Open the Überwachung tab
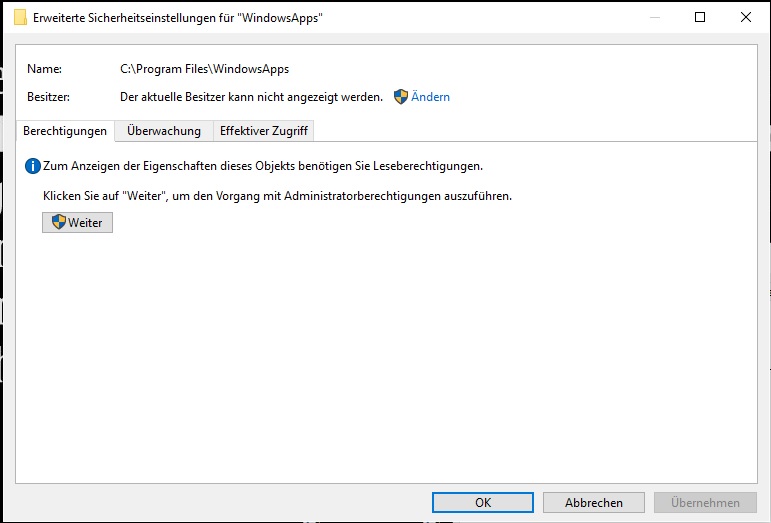The image size is (771, 523). point(164,131)
